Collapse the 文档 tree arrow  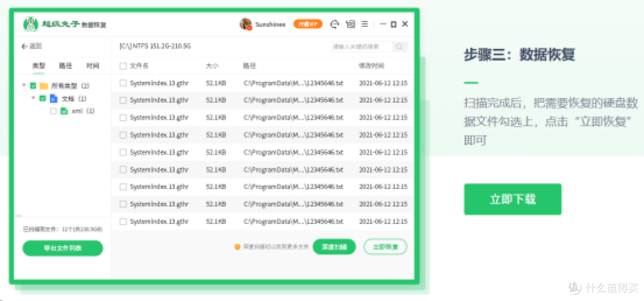click(33, 99)
